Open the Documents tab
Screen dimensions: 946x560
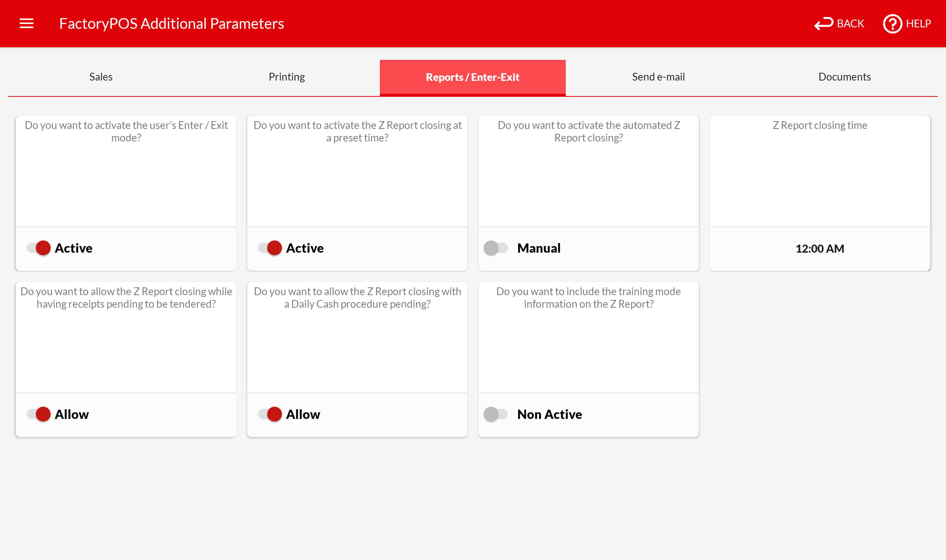point(844,77)
